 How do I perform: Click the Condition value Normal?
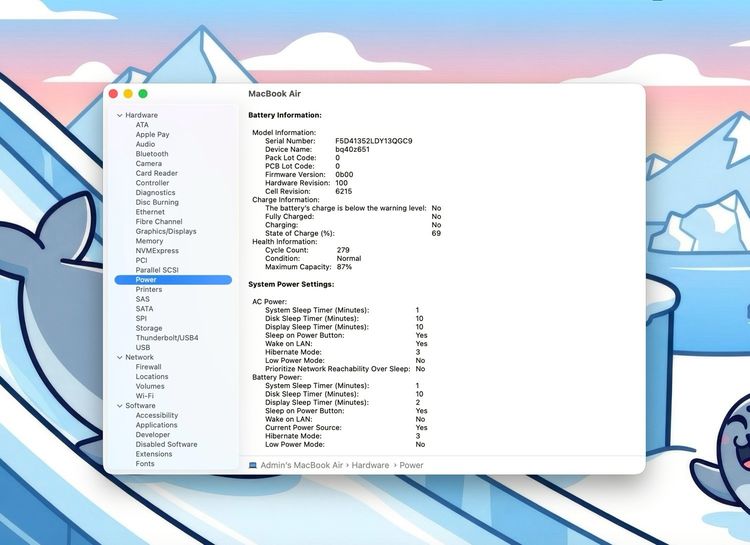tap(349, 258)
